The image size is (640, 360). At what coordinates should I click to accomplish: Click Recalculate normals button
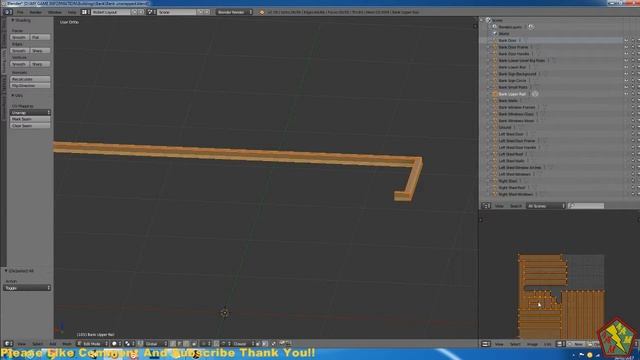(30, 79)
